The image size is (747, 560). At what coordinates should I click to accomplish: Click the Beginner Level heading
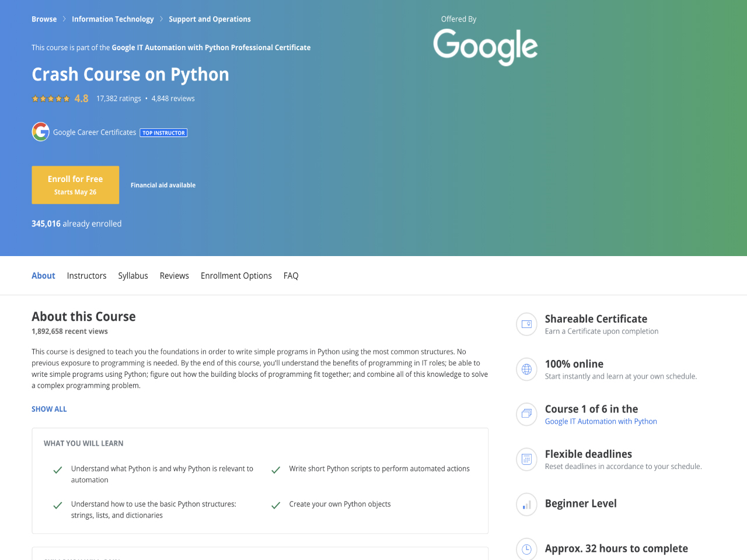(581, 504)
